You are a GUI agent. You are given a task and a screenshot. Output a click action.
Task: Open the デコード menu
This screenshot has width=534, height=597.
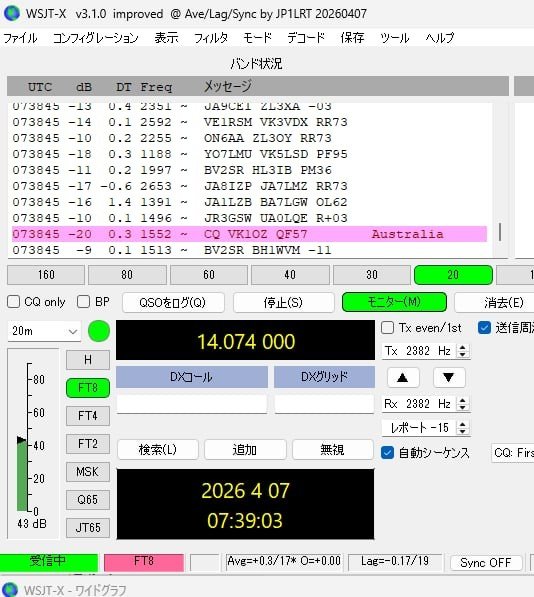306,38
